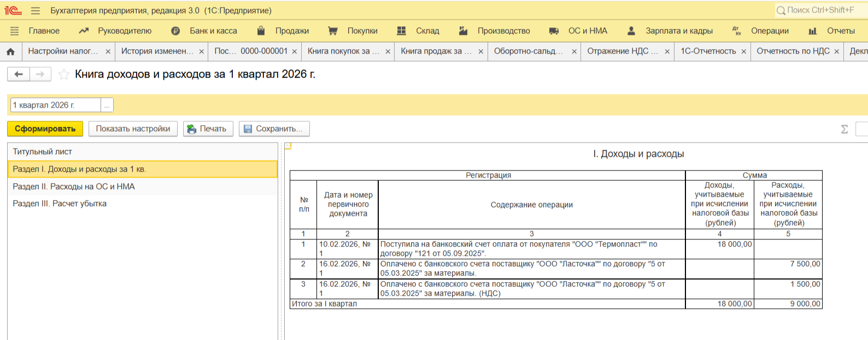Click the forward navigation arrow

pos(40,74)
